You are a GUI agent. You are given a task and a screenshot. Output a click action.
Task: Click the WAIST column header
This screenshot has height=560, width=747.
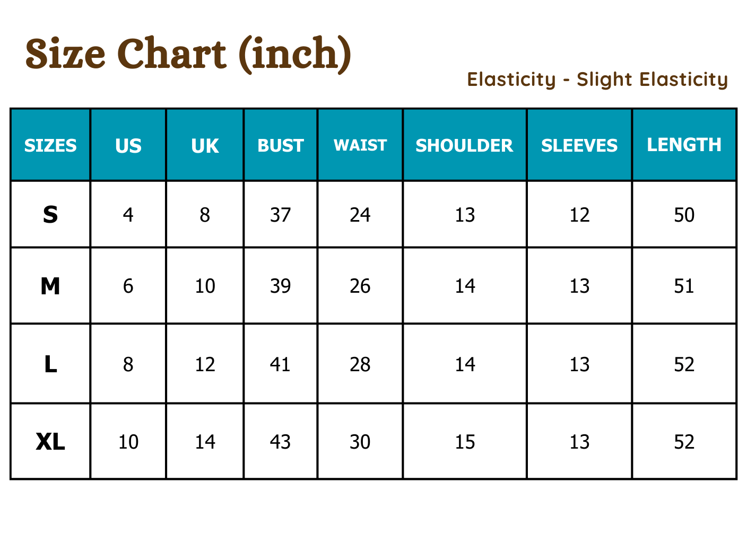[x=360, y=145]
